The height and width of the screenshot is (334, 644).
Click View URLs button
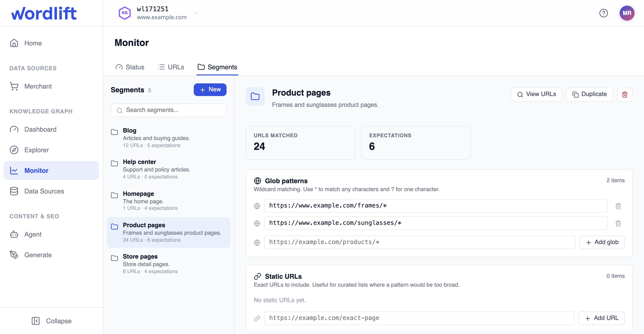(537, 94)
